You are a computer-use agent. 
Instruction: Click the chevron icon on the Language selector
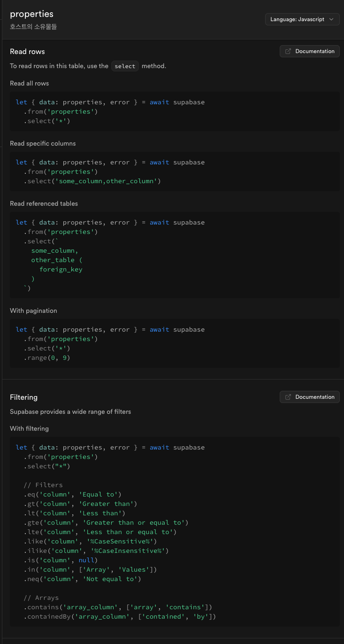pos(331,19)
